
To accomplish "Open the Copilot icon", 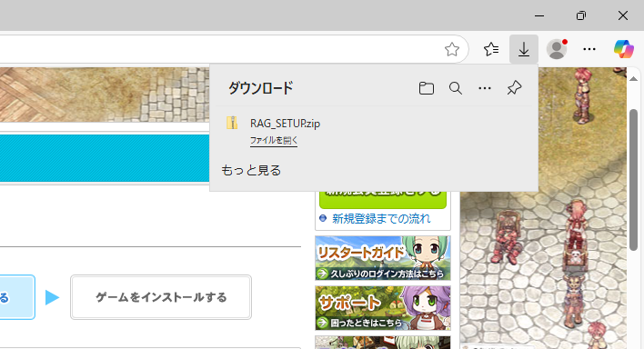I will (x=623, y=49).
